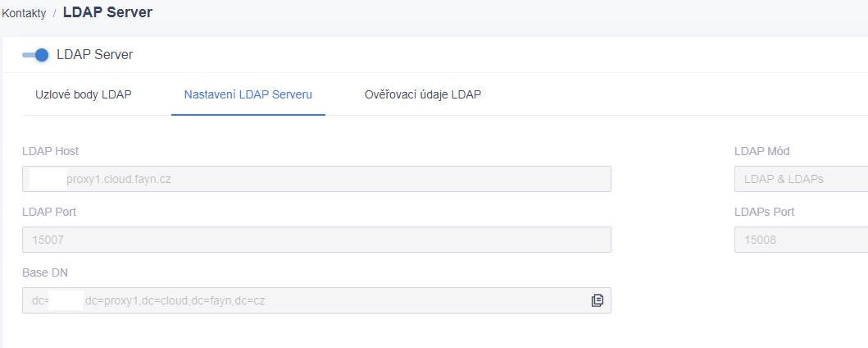Open the Ověřovací údaje LDAP tab
This screenshot has height=348, width=868.
tap(423, 94)
